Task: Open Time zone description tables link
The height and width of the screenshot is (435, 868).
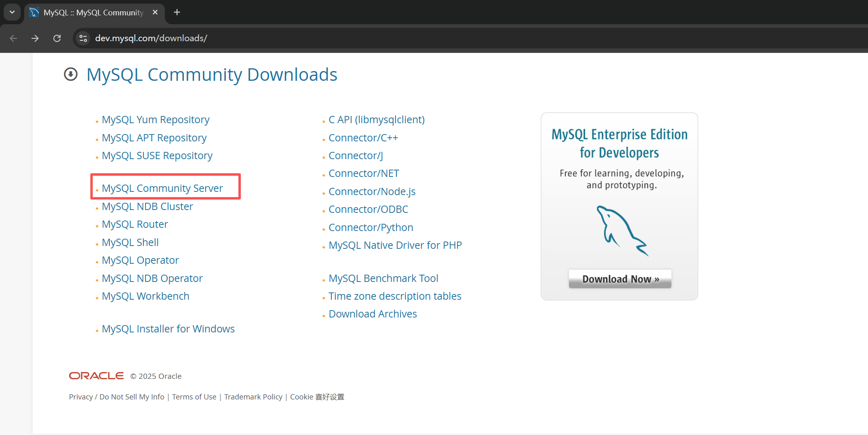Action: point(395,296)
